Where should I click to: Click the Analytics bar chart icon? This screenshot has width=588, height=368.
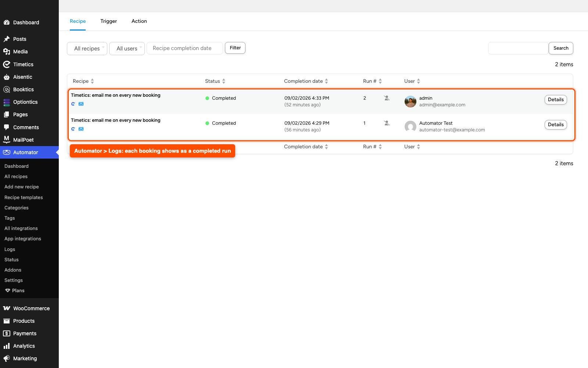pos(7,346)
